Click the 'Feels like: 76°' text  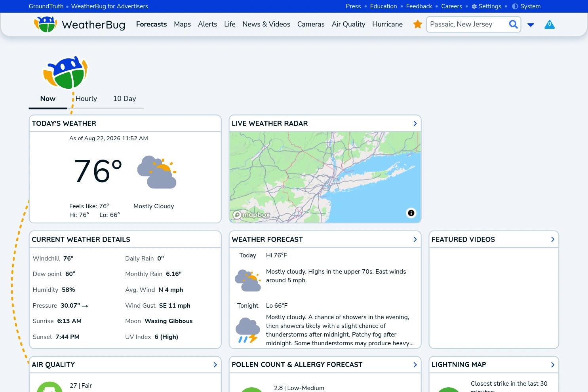point(89,206)
